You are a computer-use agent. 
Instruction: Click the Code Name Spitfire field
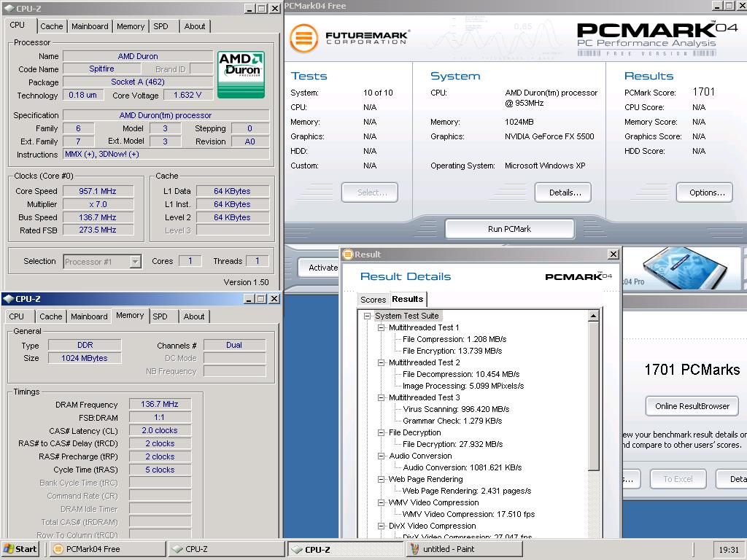point(101,69)
